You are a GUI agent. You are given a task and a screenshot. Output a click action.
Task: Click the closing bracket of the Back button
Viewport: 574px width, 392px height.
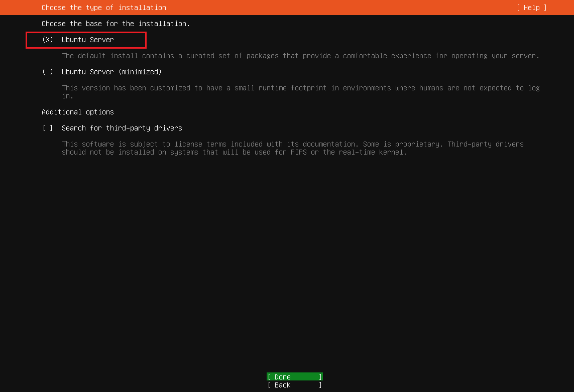(x=320, y=385)
